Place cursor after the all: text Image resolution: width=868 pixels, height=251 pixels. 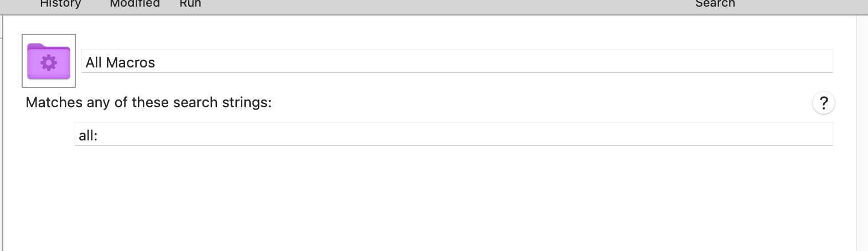click(x=98, y=135)
